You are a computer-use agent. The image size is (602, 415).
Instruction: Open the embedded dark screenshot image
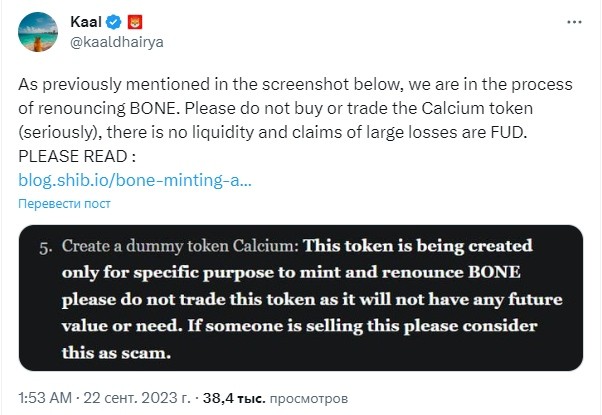pos(301,298)
